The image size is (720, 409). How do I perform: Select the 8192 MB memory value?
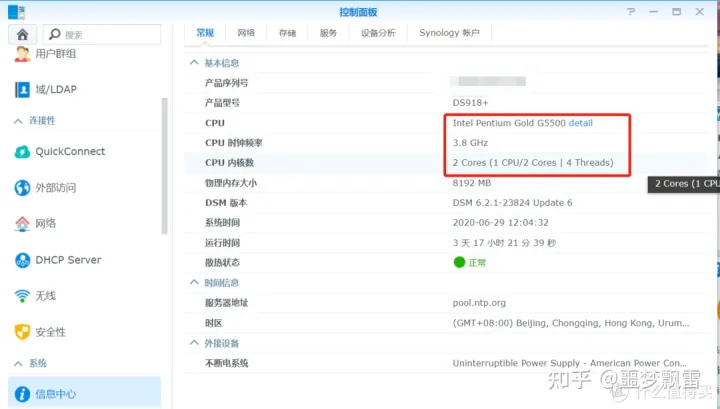pyautogui.click(x=472, y=183)
